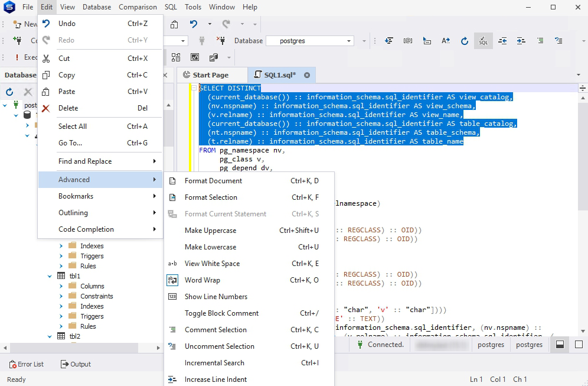This screenshot has height=386, width=588.
Task: Click Go To... in Edit menu
Action: (100, 142)
